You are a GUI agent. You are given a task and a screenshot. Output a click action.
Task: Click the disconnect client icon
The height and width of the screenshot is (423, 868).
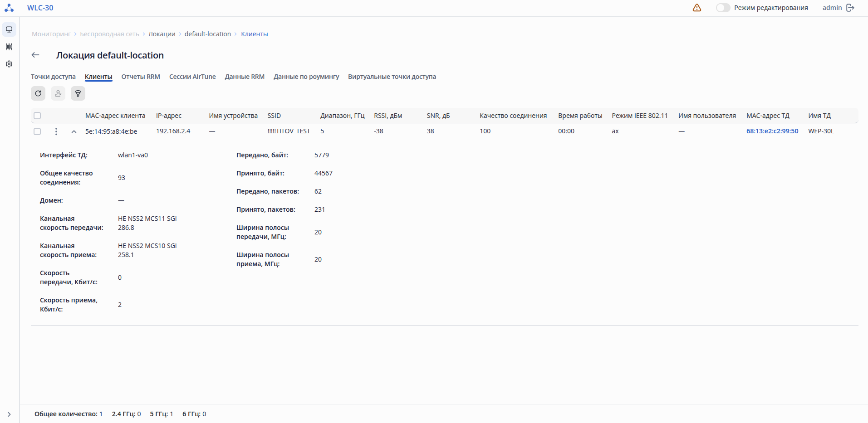click(x=58, y=93)
